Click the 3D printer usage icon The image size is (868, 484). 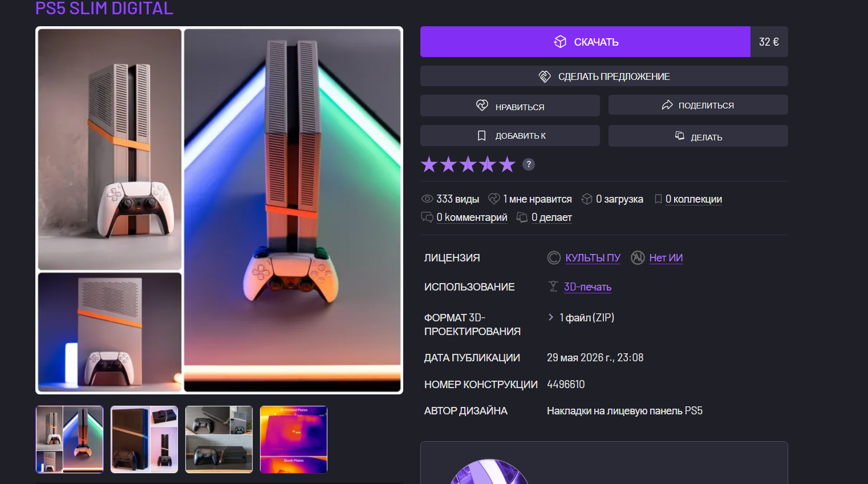553,287
